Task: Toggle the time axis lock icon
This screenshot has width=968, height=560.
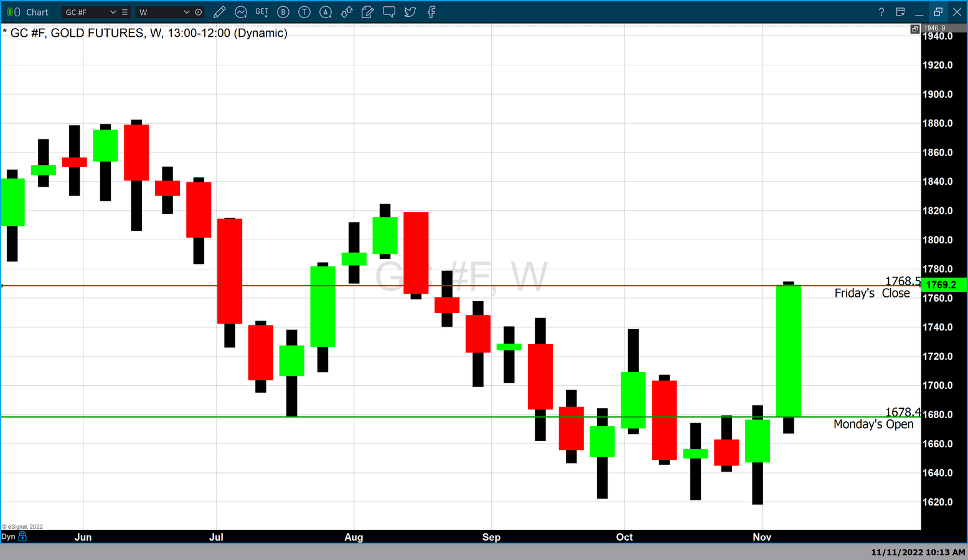Action: [23, 536]
